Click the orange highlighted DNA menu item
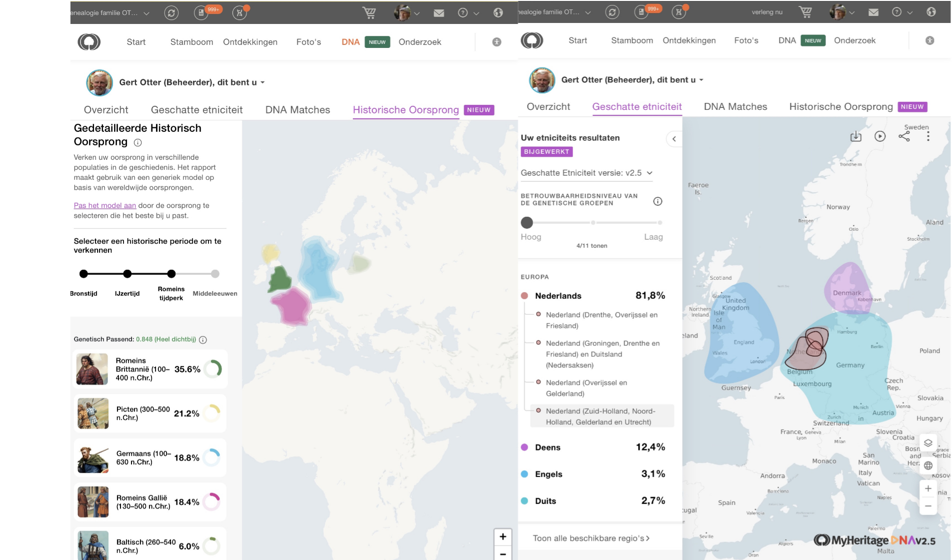The width and height of the screenshot is (952, 560). (350, 42)
